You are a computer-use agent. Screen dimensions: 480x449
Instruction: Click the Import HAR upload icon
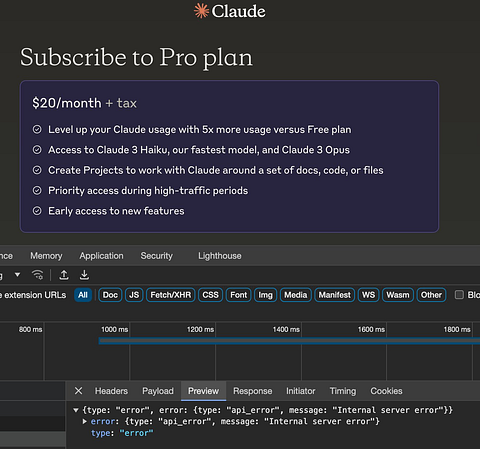coord(64,275)
